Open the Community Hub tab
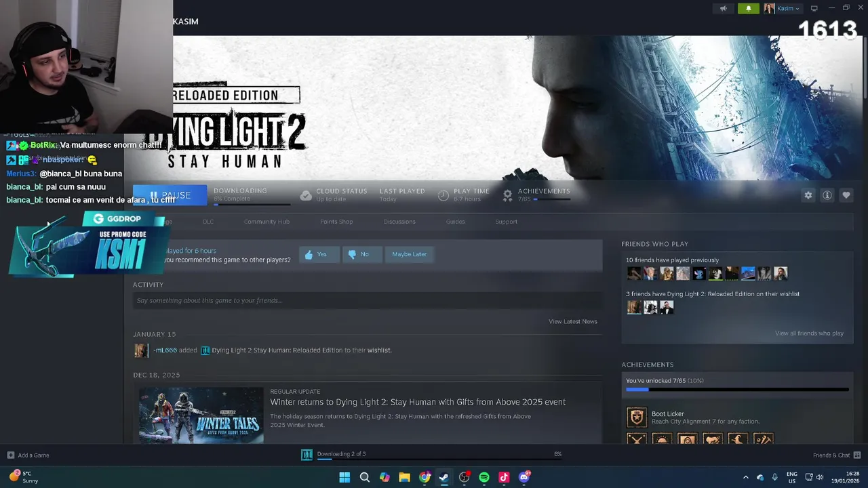Screen dimensions: 868x488 pos(267,222)
